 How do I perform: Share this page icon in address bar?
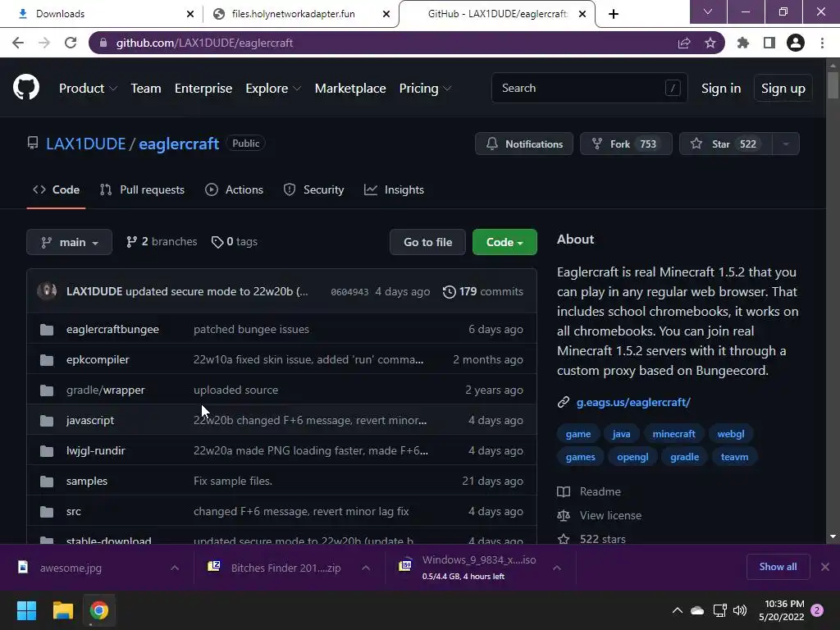(x=684, y=43)
